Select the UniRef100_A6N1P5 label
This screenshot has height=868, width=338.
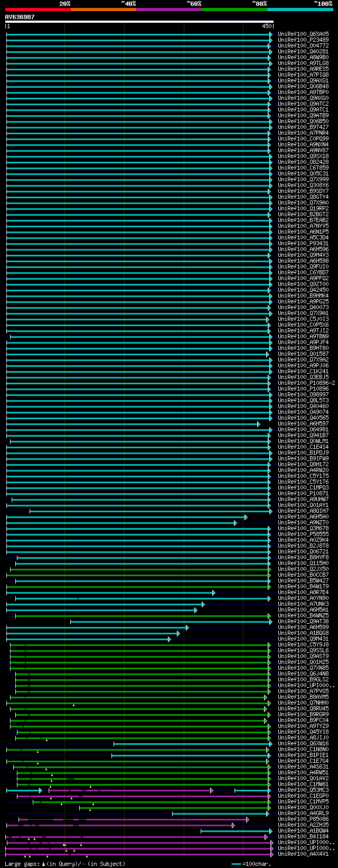(x=303, y=232)
